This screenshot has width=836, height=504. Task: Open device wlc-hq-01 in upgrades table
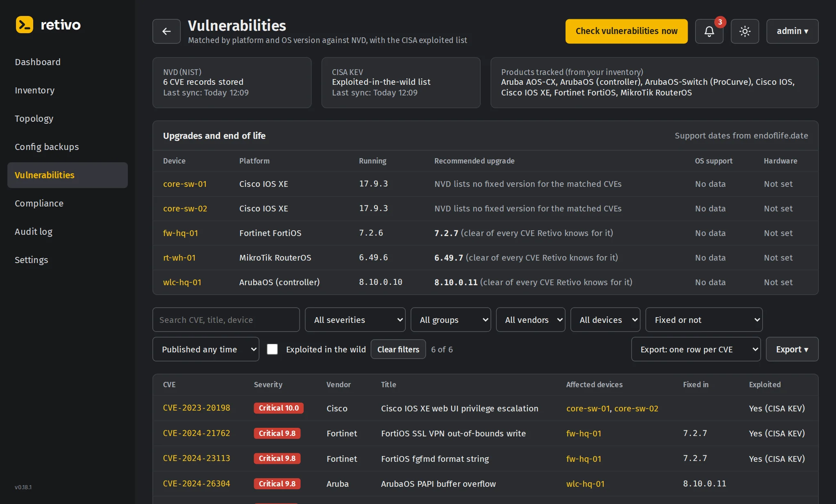[x=182, y=282]
